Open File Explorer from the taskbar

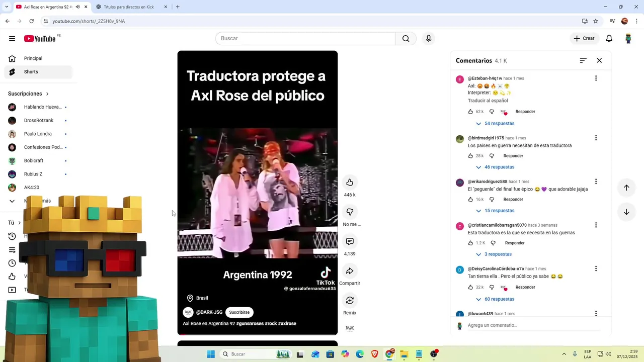404,354
